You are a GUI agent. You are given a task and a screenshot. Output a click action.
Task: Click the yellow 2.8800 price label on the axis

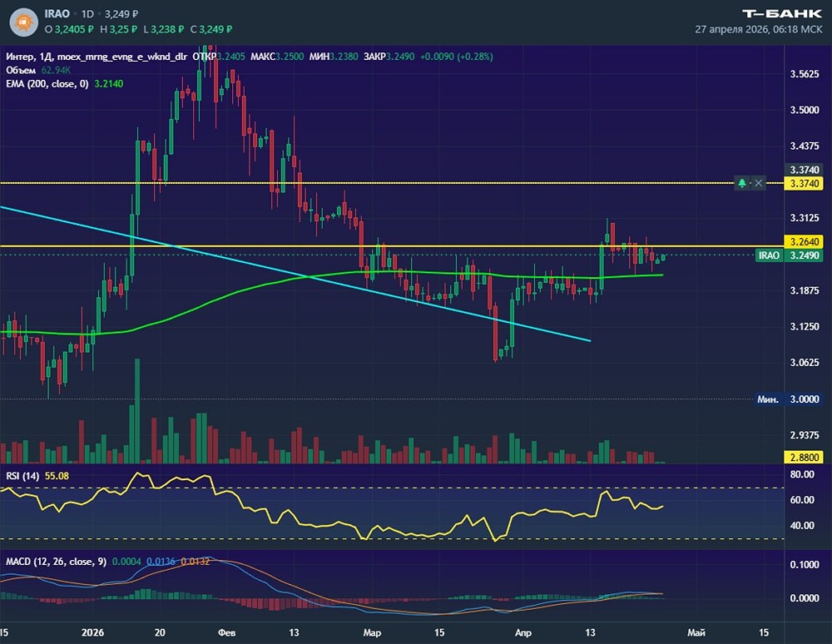coord(805,458)
